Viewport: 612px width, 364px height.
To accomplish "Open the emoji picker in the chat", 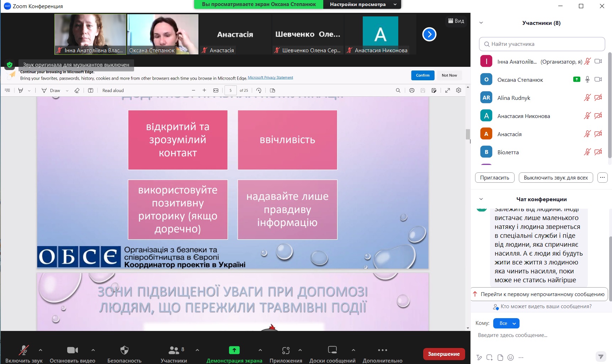I will tap(511, 357).
